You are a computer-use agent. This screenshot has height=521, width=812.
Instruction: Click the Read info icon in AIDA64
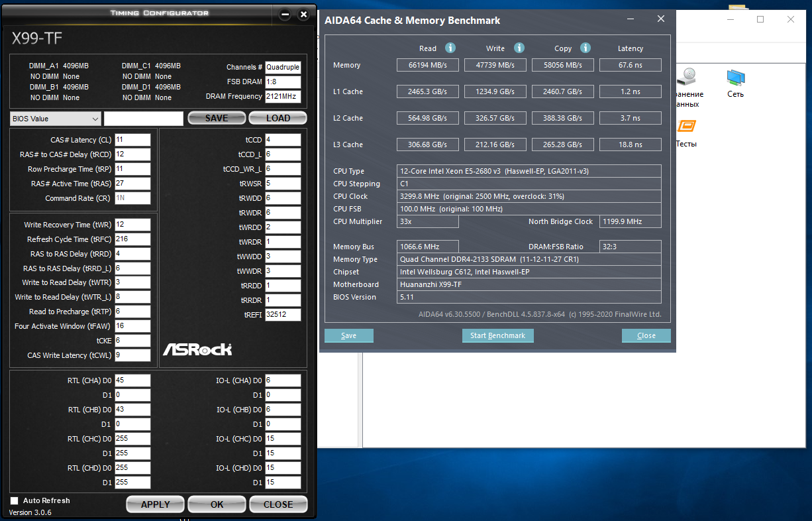point(450,48)
